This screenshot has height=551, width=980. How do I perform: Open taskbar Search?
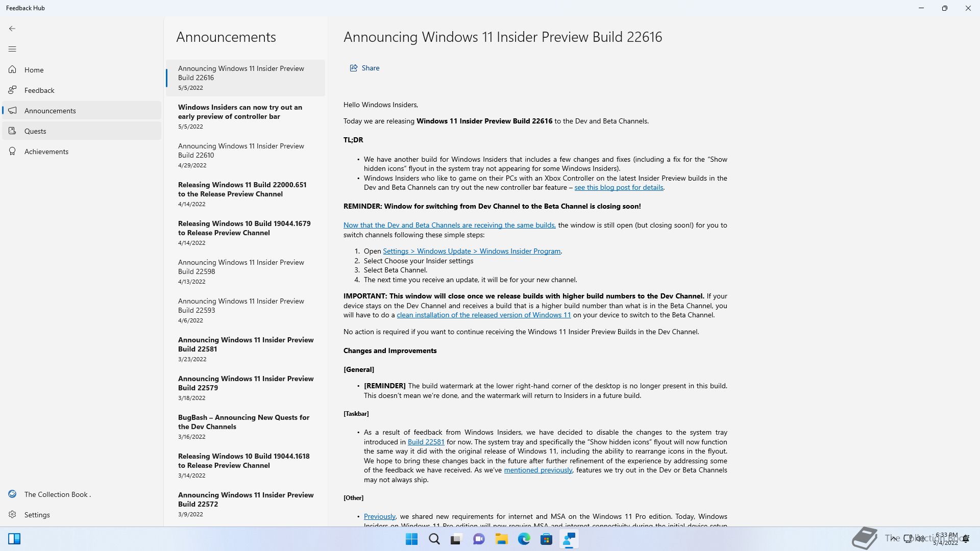pyautogui.click(x=434, y=539)
